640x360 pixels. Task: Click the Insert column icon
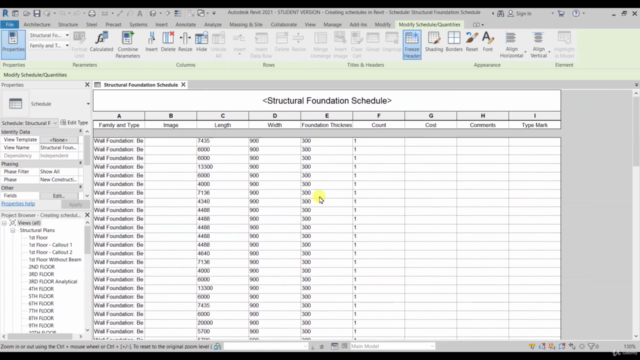tap(151, 42)
